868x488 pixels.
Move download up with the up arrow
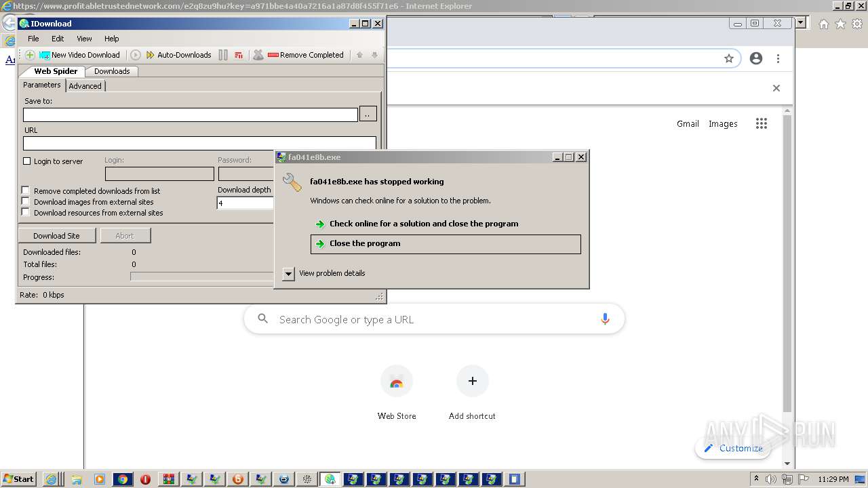point(359,55)
